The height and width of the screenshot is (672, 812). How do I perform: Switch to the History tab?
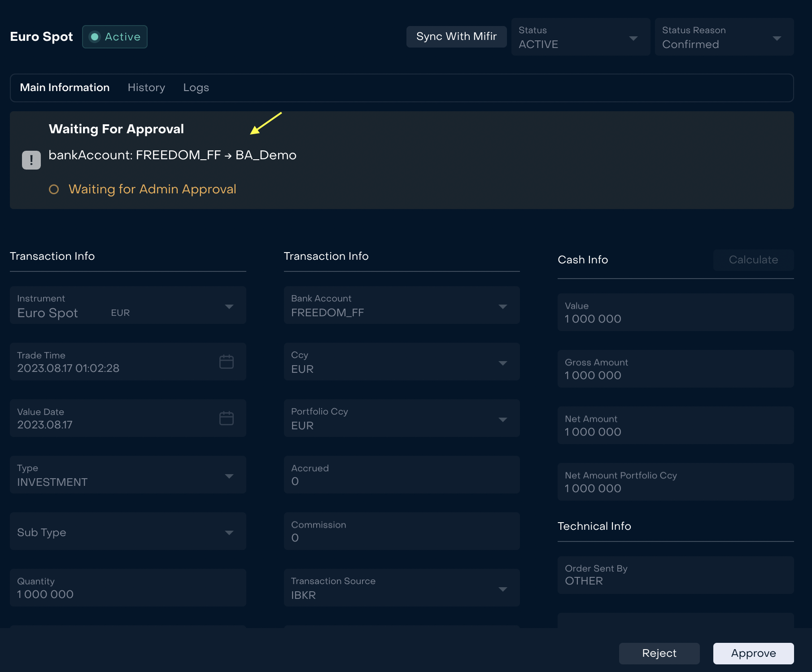(x=146, y=87)
